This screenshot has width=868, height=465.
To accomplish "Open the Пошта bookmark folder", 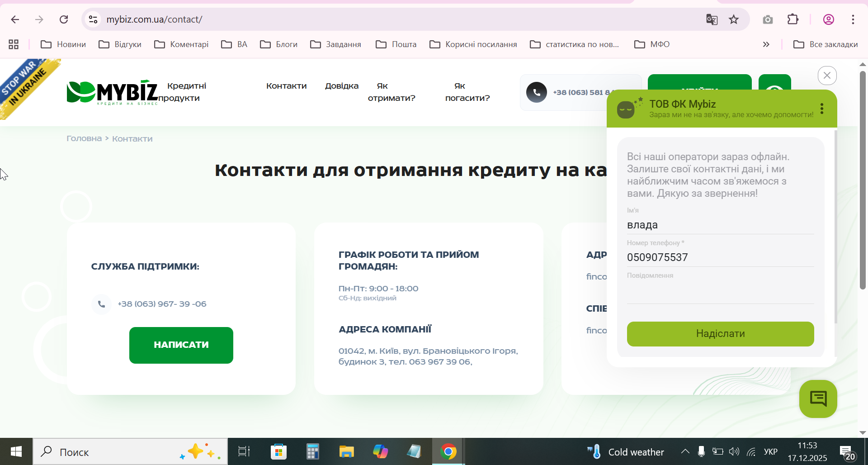I will point(396,44).
